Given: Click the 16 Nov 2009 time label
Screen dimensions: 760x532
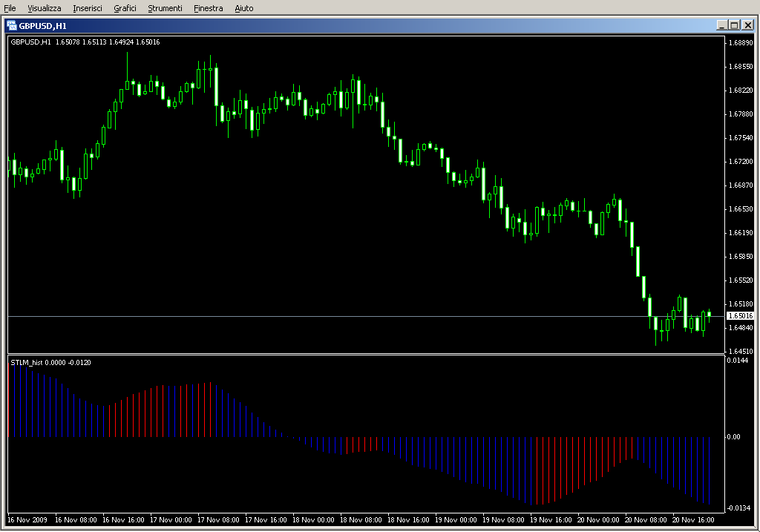Looking at the screenshot, I should tap(27, 520).
